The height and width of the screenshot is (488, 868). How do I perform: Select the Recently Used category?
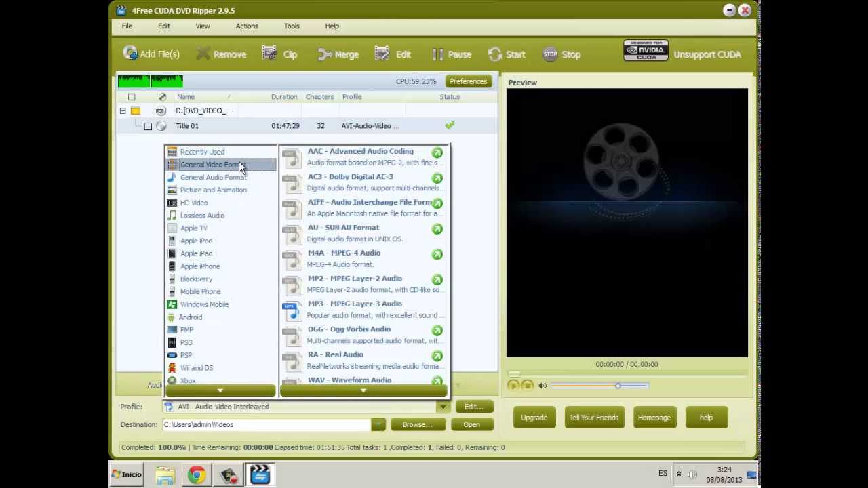221,152
